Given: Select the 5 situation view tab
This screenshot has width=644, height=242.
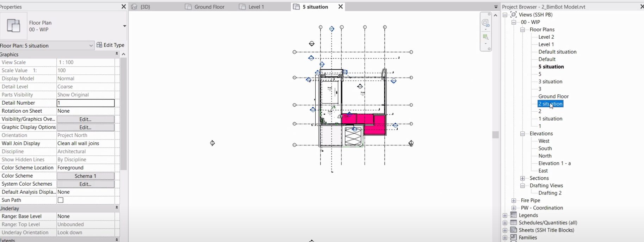Looking at the screenshot, I should [x=315, y=7].
